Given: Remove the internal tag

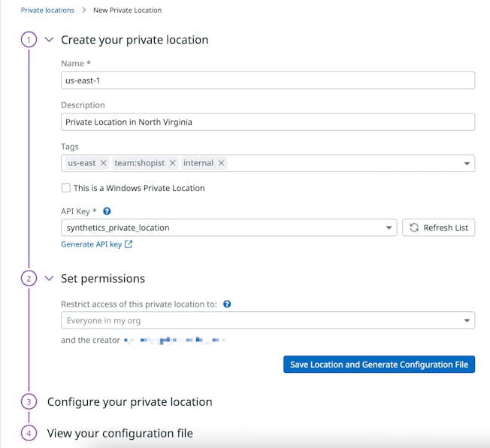Looking at the screenshot, I should coord(222,163).
